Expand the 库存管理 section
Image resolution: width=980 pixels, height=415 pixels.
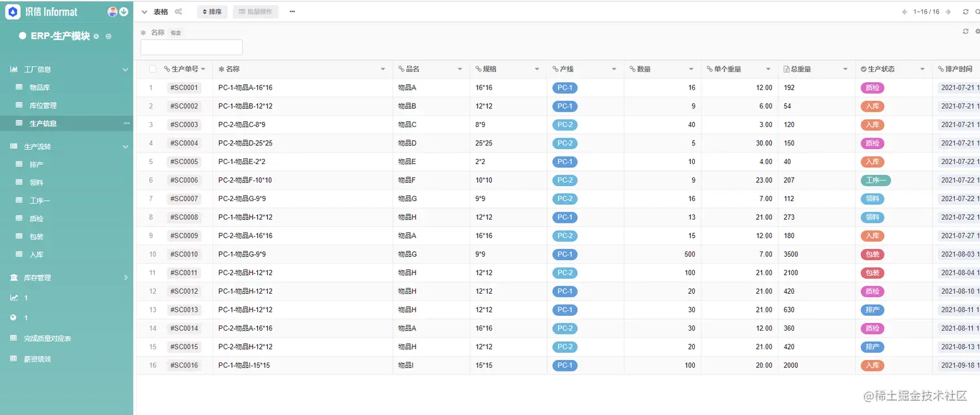click(126, 278)
